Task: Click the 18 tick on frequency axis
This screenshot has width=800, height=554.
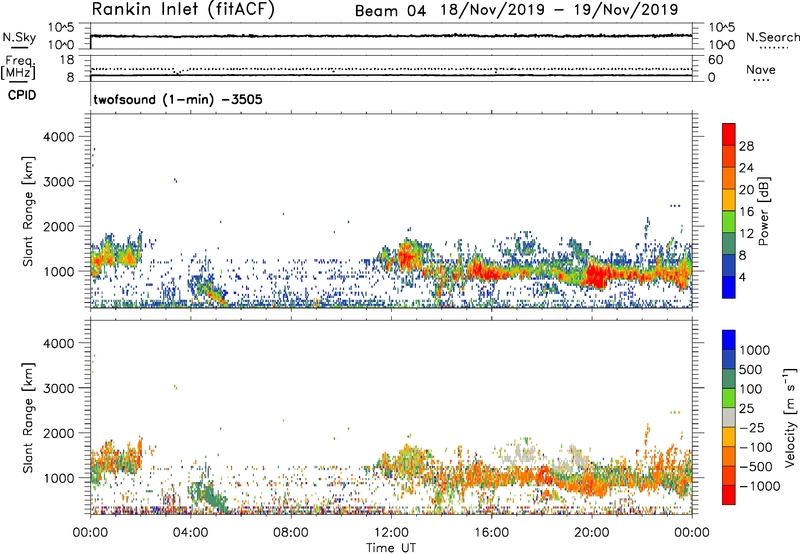Action: click(67, 60)
